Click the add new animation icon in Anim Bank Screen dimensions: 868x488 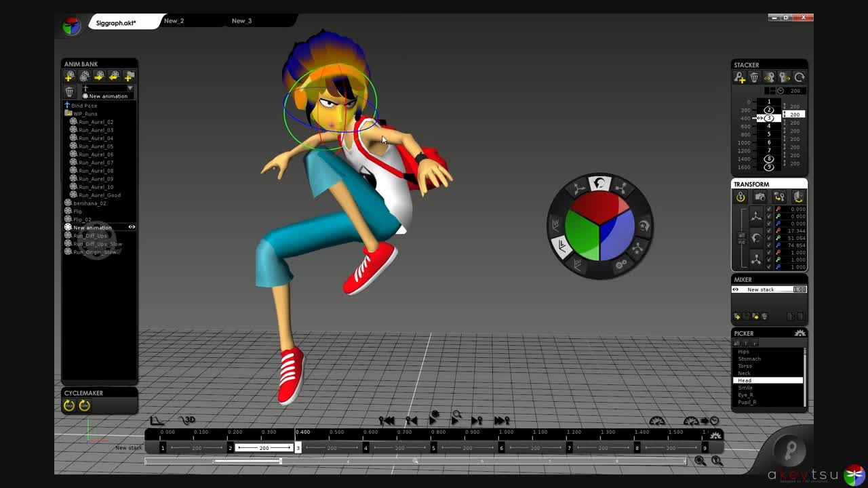[x=69, y=77]
